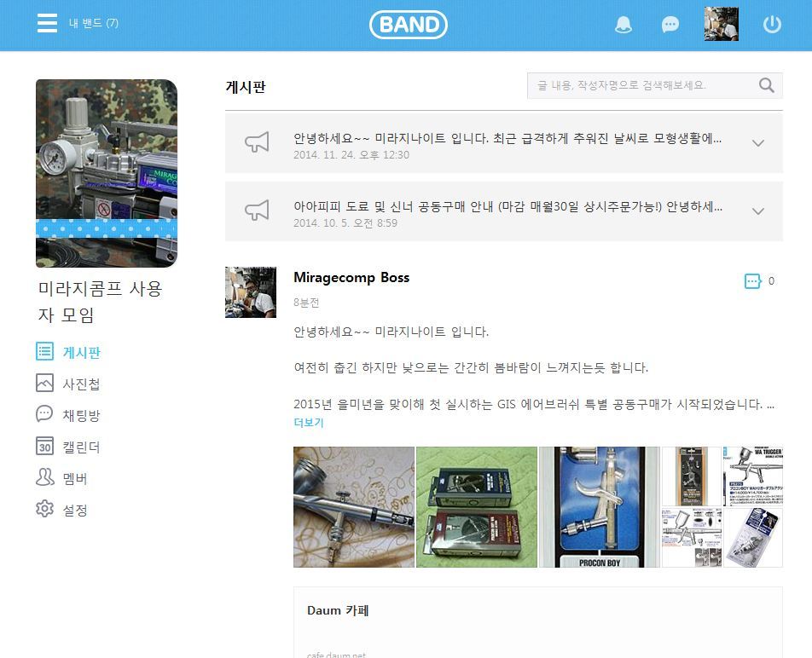Viewport: 812px width, 658px height.
Task: Open the thumbnail below WA TRIGGER image
Action: pos(753,538)
